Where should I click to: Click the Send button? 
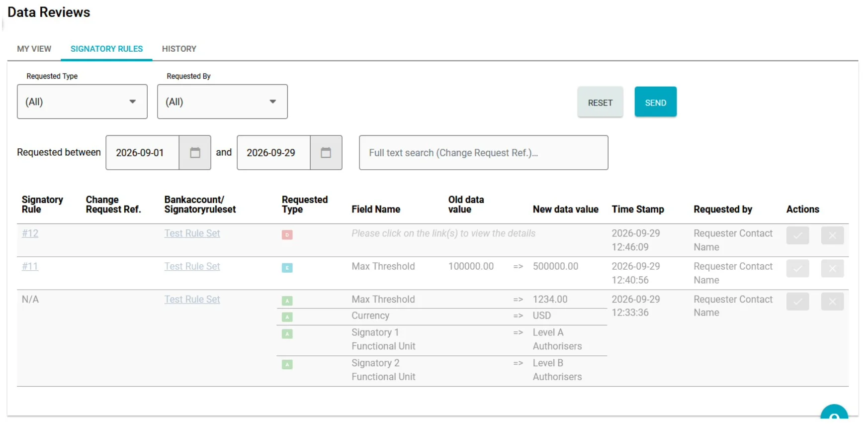point(656,103)
